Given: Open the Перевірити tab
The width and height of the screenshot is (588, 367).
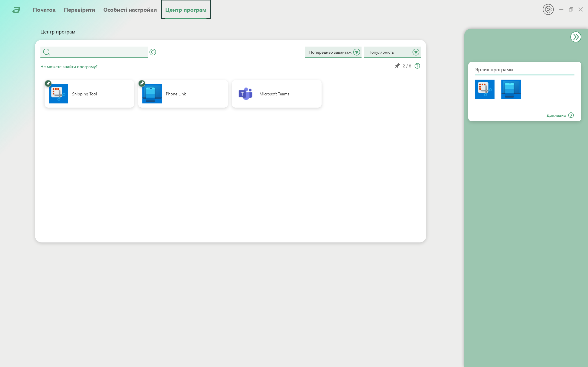Looking at the screenshot, I should pos(79,10).
